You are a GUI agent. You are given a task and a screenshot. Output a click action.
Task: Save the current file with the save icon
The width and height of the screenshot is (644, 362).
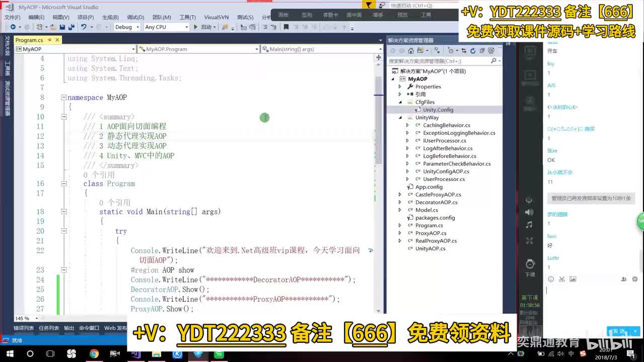click(62, 27)
